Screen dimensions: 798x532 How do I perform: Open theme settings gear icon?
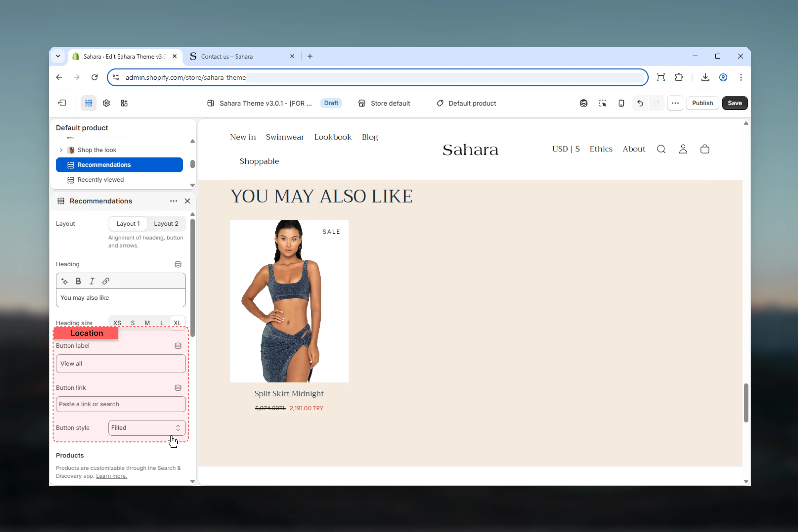tap(106, 103)
